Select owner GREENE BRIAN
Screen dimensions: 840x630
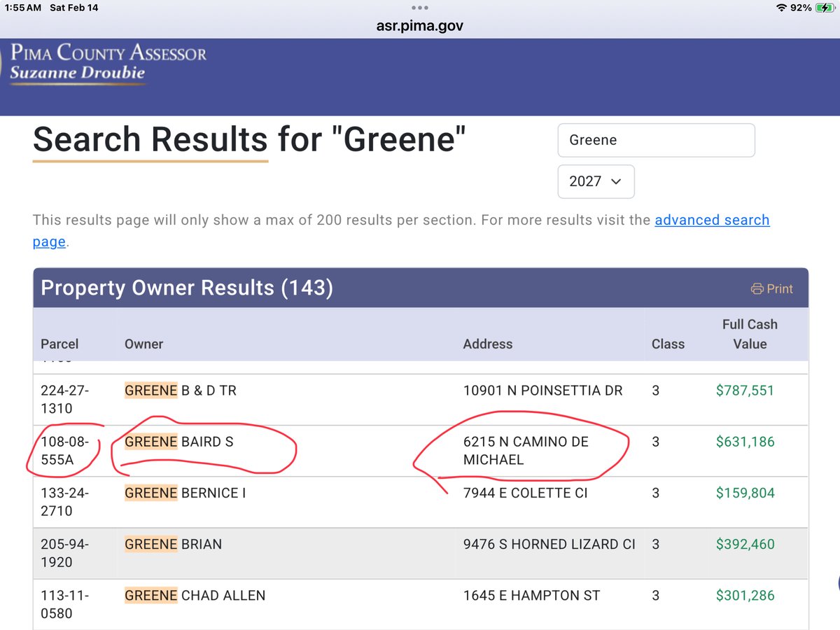(173, 544)
